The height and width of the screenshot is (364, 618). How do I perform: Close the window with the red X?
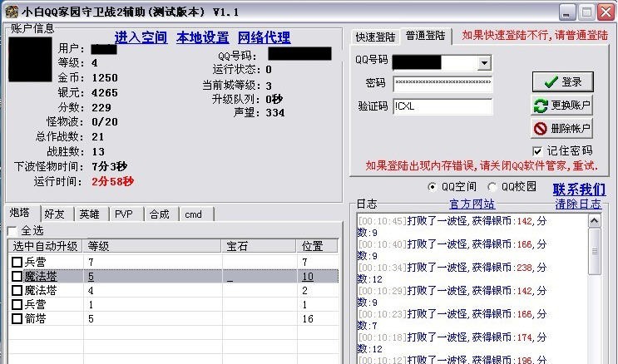point(606,12)
